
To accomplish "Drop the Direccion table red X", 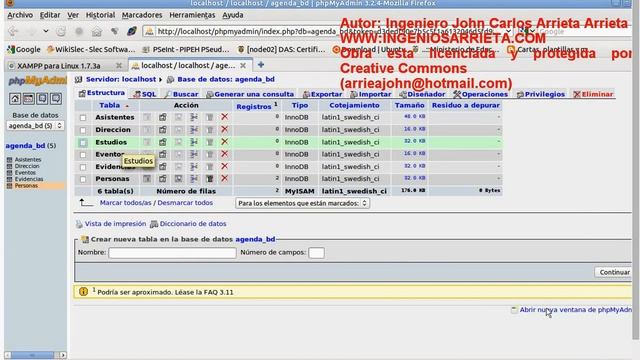I will tap(224, 129).
